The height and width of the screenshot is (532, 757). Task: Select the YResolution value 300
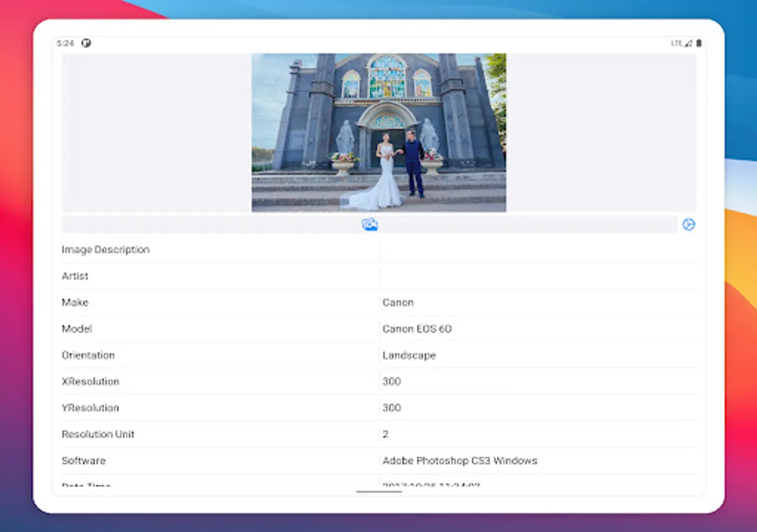(x=392, y=408)
